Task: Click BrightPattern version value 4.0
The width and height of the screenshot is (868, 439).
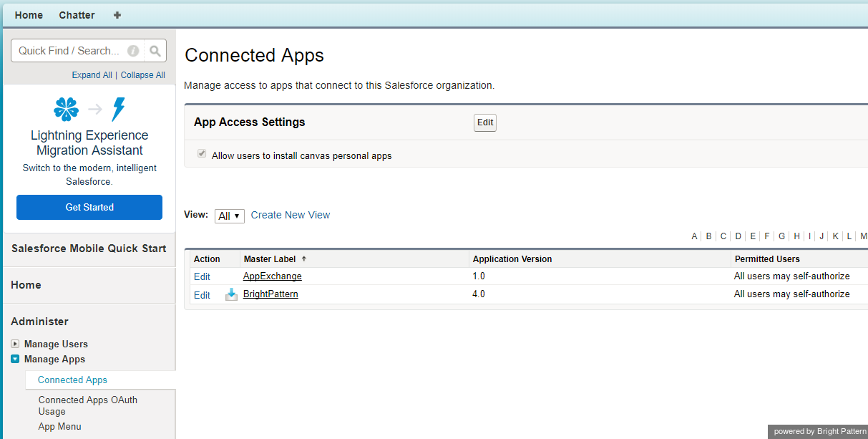Action: point(479,294)
